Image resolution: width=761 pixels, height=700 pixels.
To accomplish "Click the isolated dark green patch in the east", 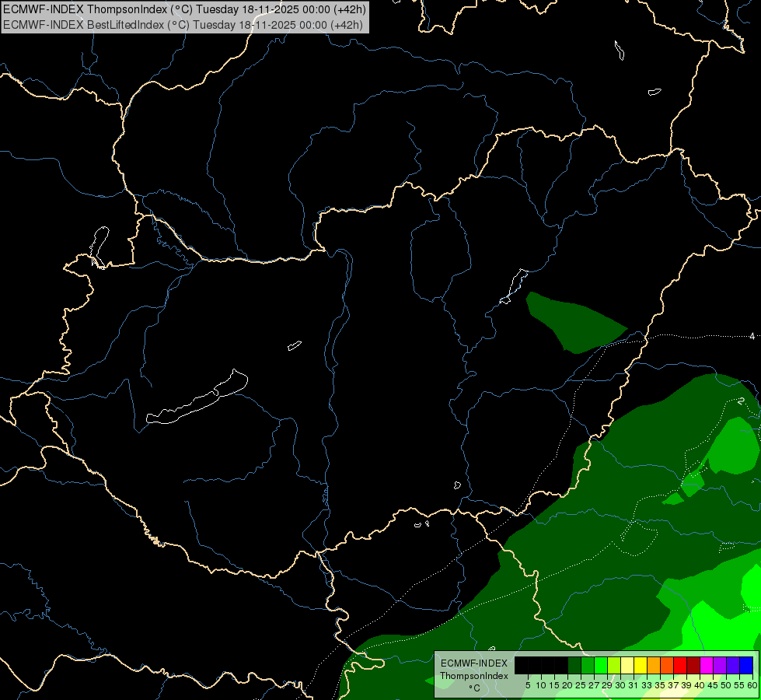I will pos(575,322).
